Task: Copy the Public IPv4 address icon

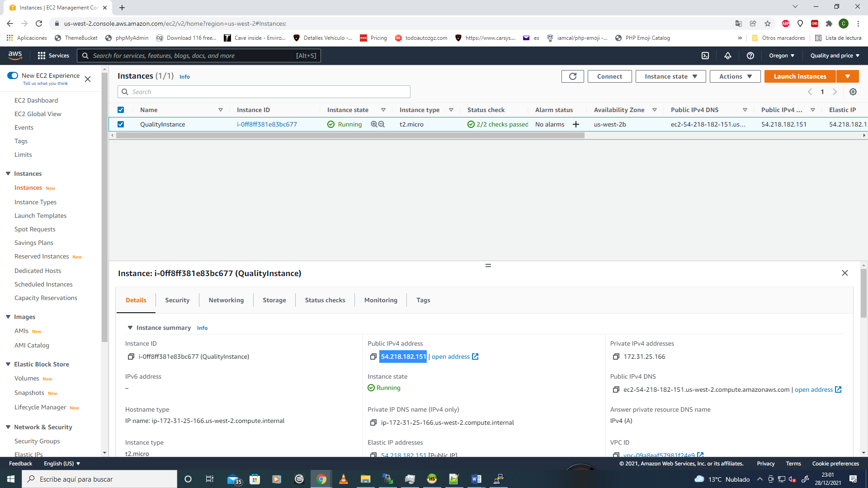Action: coord(373,357)
